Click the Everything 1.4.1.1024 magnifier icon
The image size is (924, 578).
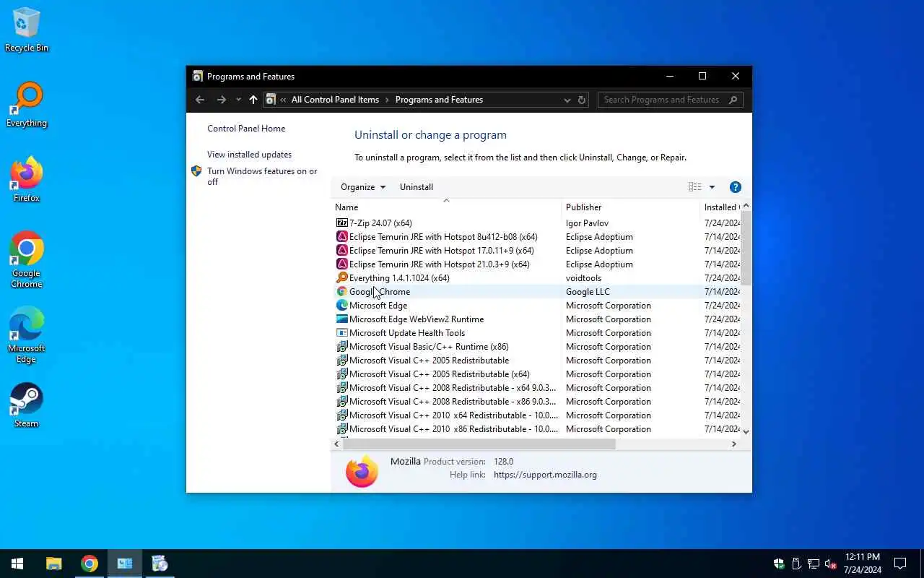pos(342,278)
